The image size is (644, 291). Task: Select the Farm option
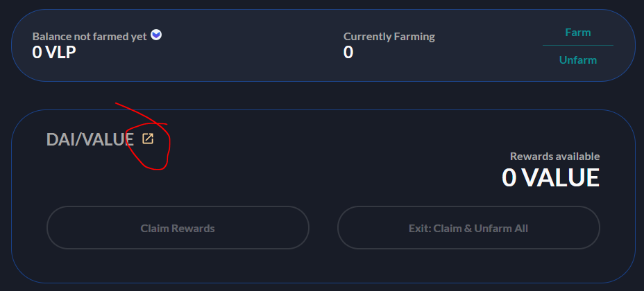[x=578, y=33]
